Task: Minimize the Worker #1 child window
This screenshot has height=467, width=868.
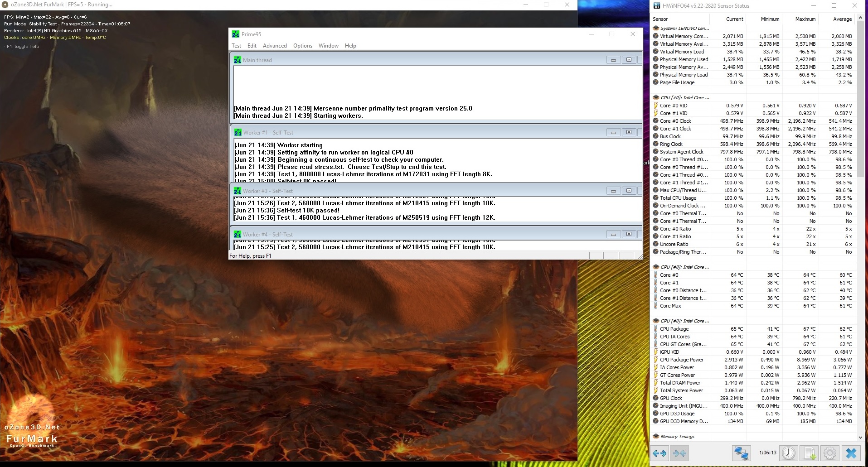Action: pyautogui.click(x=613, y=132)
